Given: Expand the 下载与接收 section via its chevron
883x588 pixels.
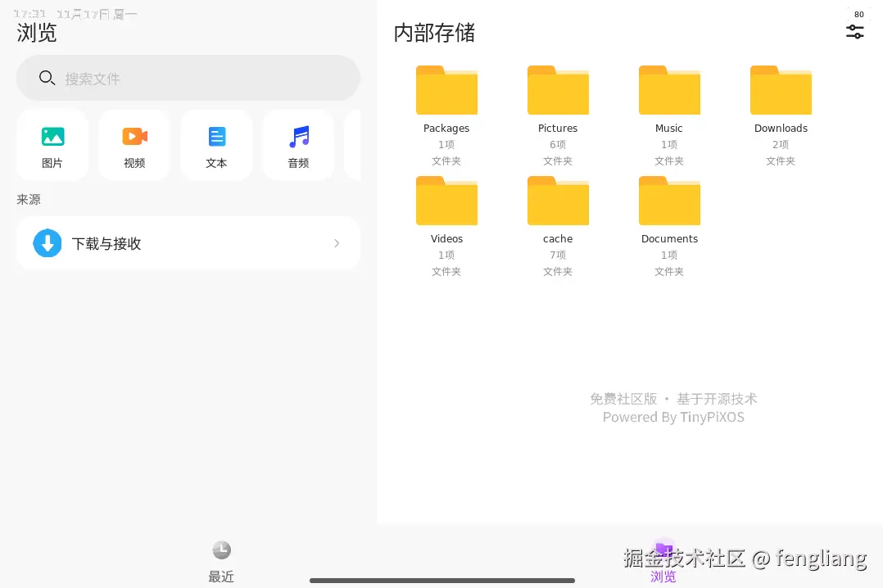Looking at the screenshot, I should [336, 243].
